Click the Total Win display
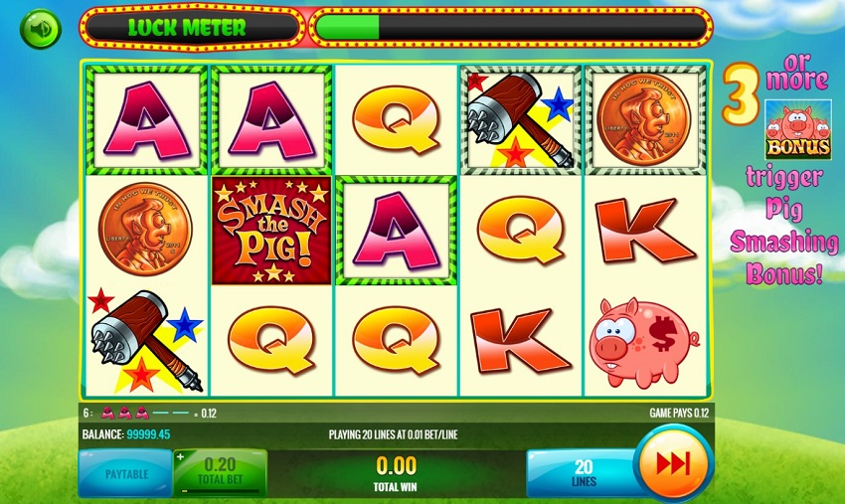The height and width of the screenshot is (504, 845). point(396,473)
